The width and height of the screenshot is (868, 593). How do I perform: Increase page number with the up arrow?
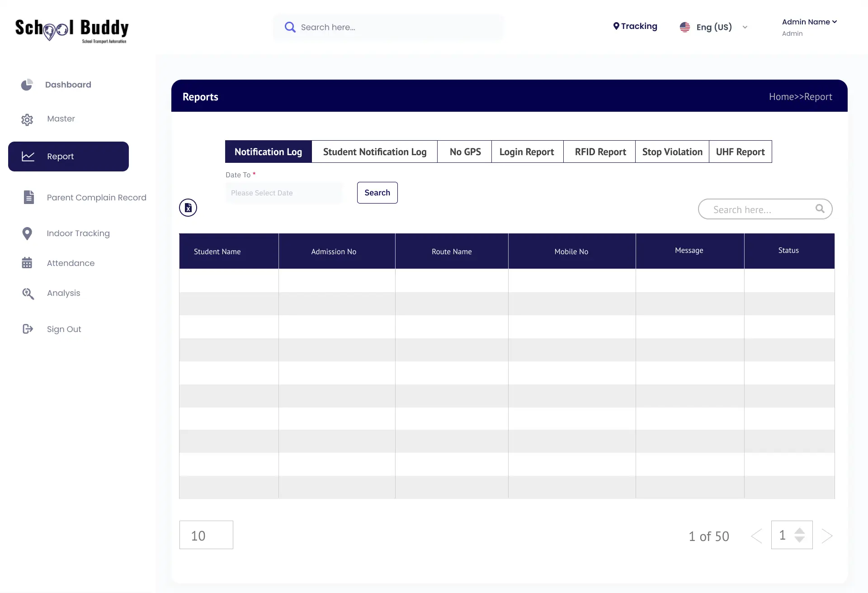coord(800,531)
